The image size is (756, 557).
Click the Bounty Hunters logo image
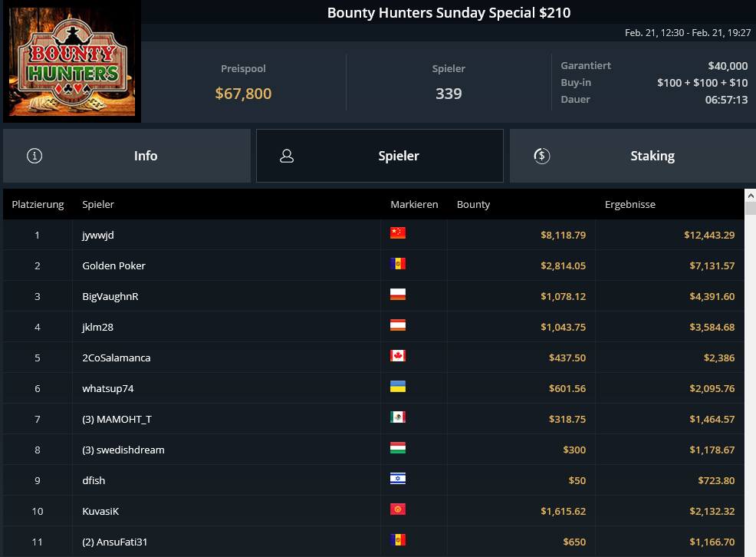72,61
